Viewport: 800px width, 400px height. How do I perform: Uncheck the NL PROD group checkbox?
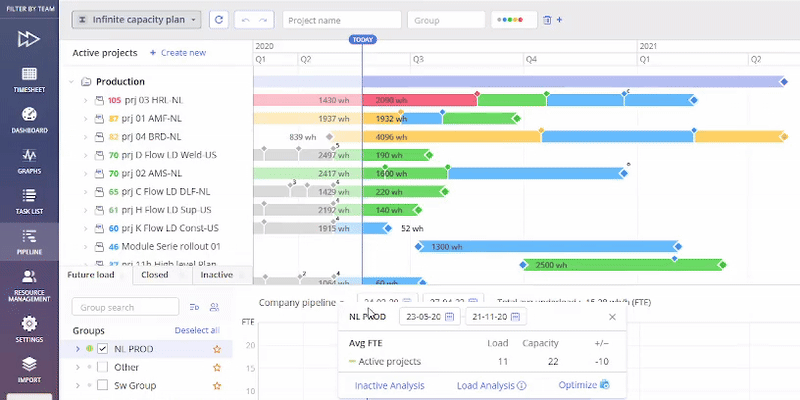tap(103, 349)
